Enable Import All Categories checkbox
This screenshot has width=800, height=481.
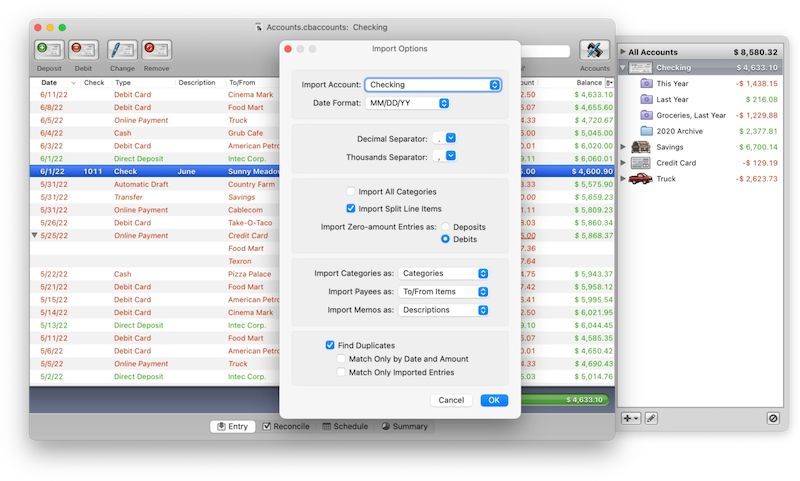click(x=351, y=191)
